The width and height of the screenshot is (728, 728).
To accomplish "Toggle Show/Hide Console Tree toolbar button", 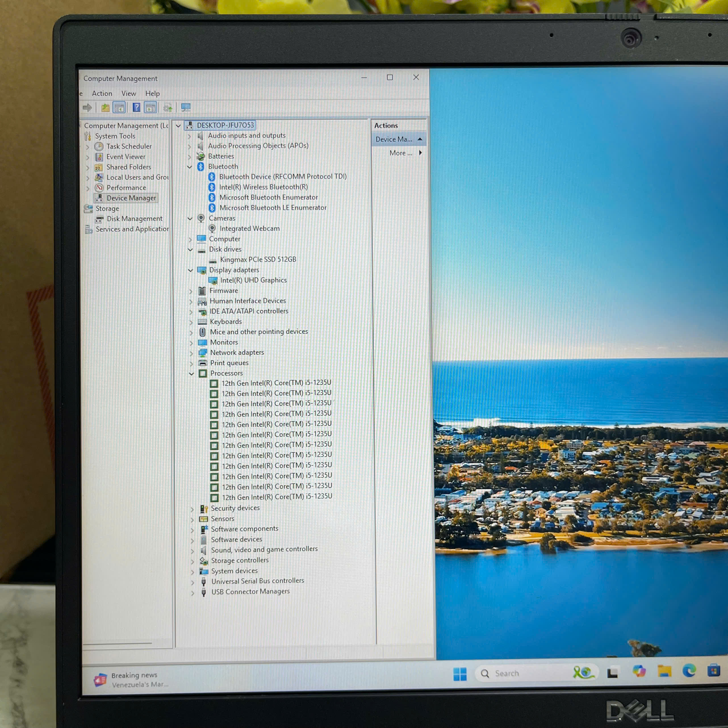I will coord(119,108).
